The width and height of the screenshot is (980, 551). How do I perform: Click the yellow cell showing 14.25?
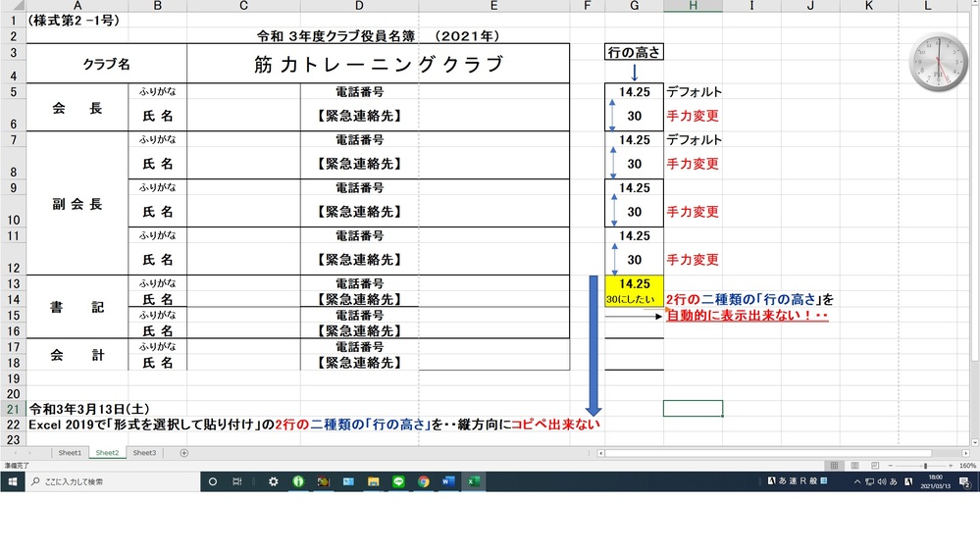point(635,283)
